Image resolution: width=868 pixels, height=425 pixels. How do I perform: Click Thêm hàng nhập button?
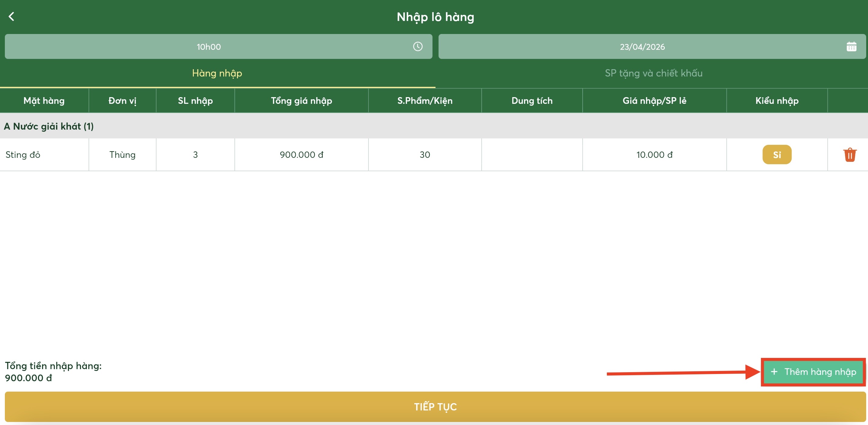(813, 372)
